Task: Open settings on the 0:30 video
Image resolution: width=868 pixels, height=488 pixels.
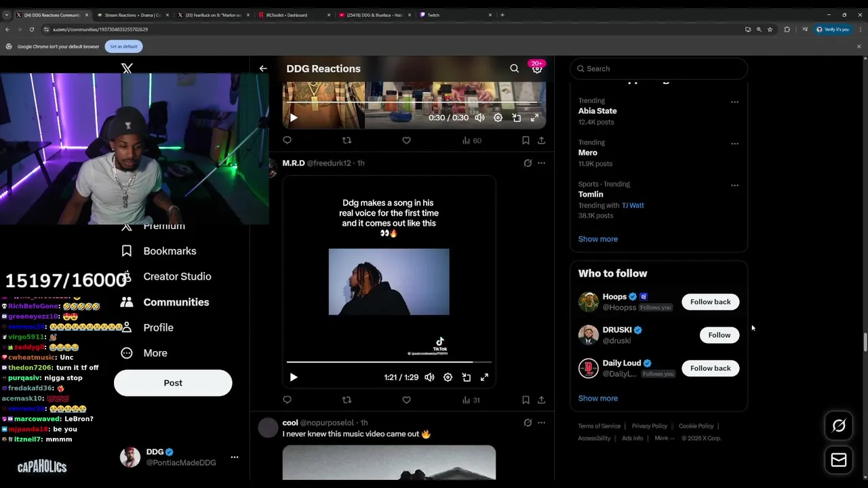Action: tap(498, 117)
